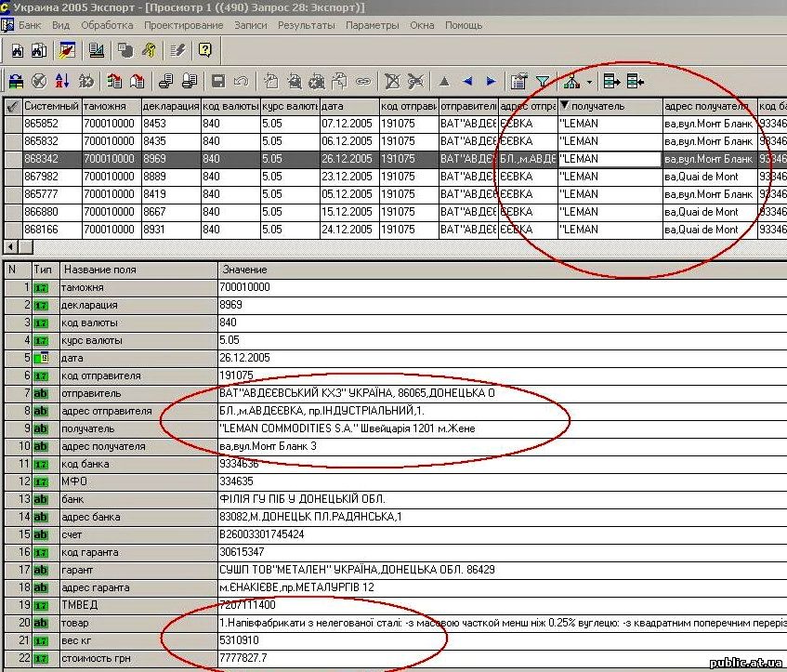Click the стоимость грн value 7777827.7
Image resolution: width=787 pixels, height=672 pixels.
[502, 658]
